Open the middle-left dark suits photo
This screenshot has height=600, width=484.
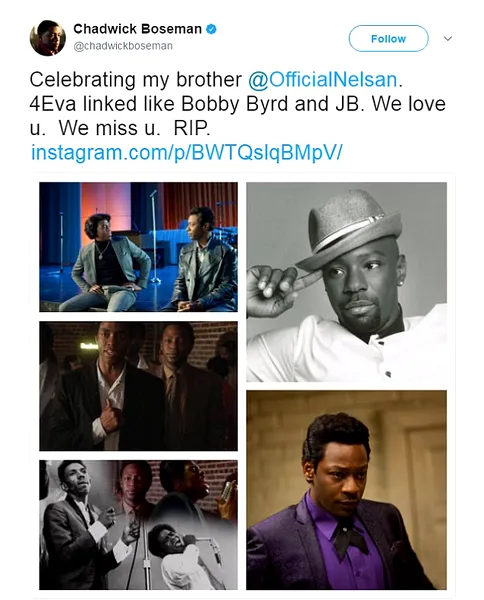tap(139, 386)
